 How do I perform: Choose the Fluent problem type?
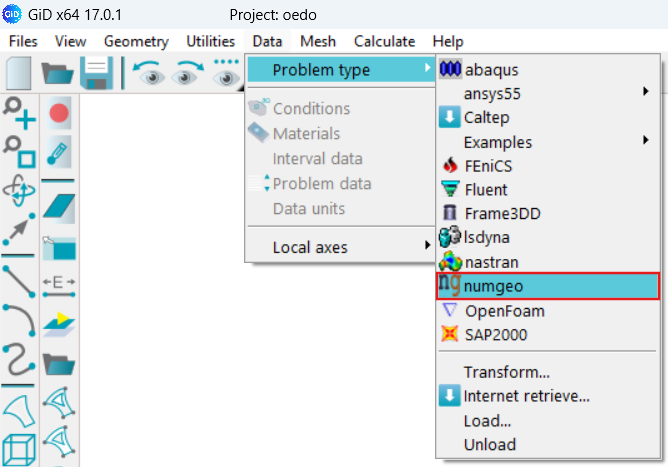click(548, 190)
